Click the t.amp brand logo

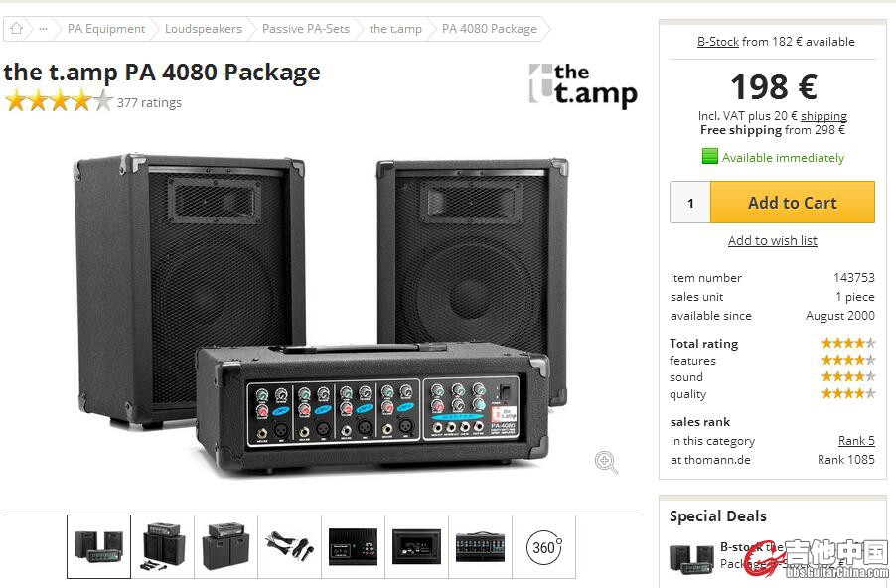(582, 85)
